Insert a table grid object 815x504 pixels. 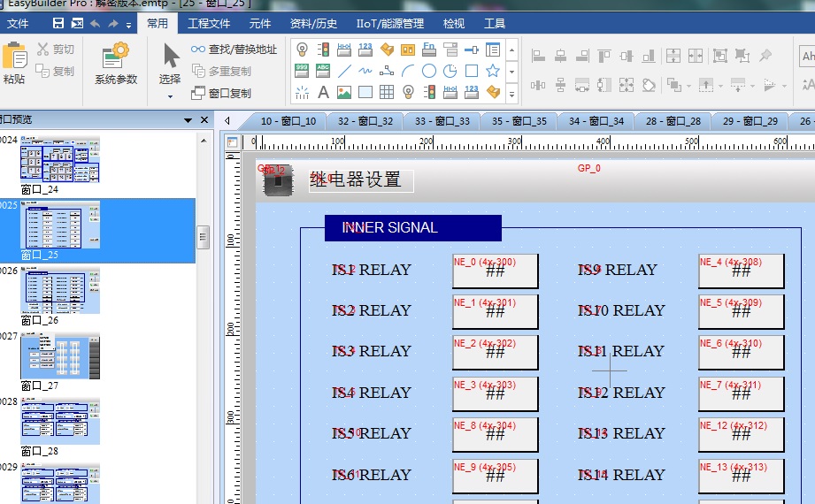click(x=387, y=92)
